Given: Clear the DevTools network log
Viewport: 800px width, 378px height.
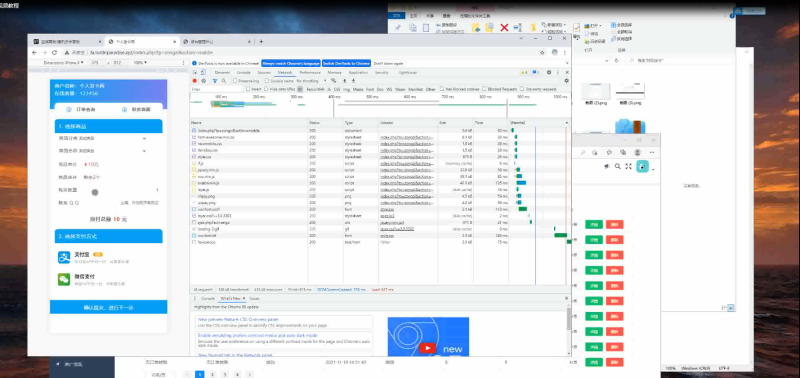Looking at the screenshot, I should tap(204, 81).
